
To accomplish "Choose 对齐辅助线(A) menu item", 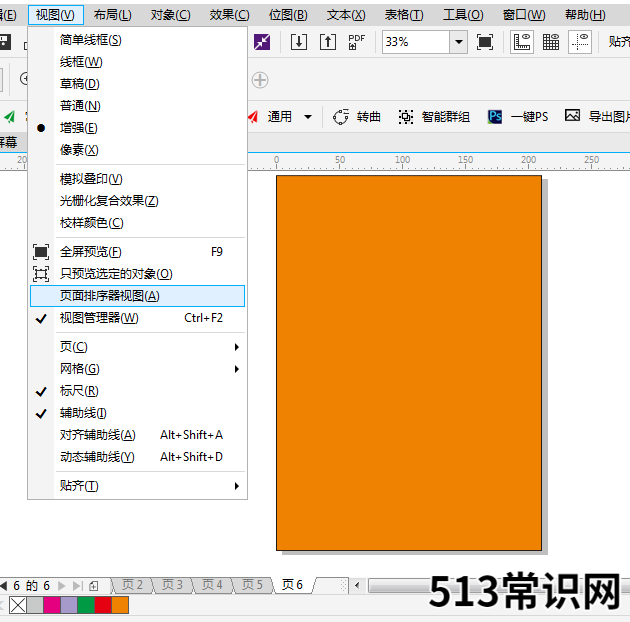I will [137, 435].
